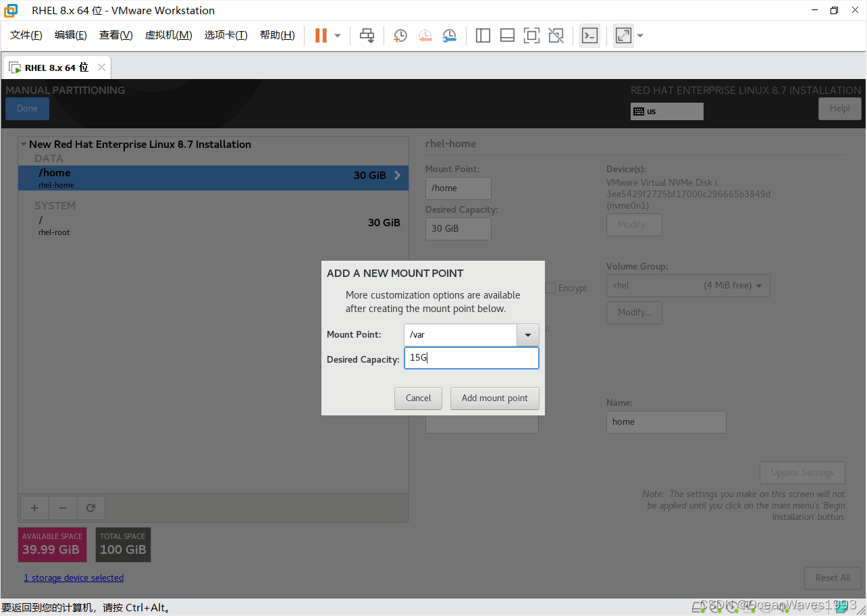Click Modify button under Device(s)
This screenshot has height=616, width=867.
634,225
